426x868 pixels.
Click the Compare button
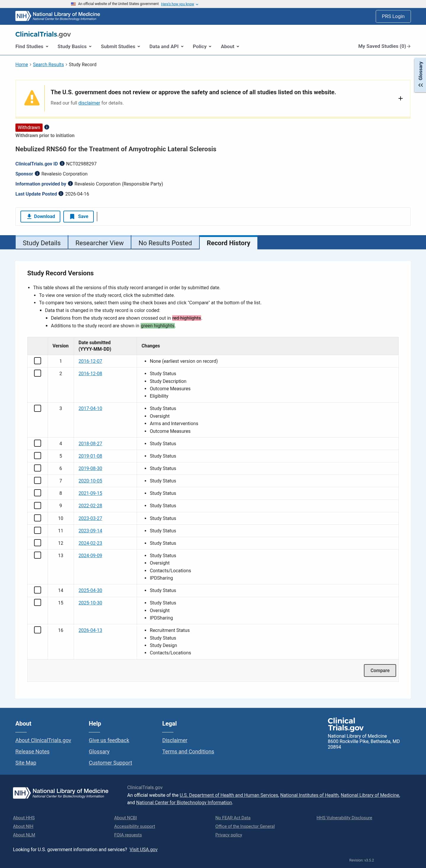point(380,670)
